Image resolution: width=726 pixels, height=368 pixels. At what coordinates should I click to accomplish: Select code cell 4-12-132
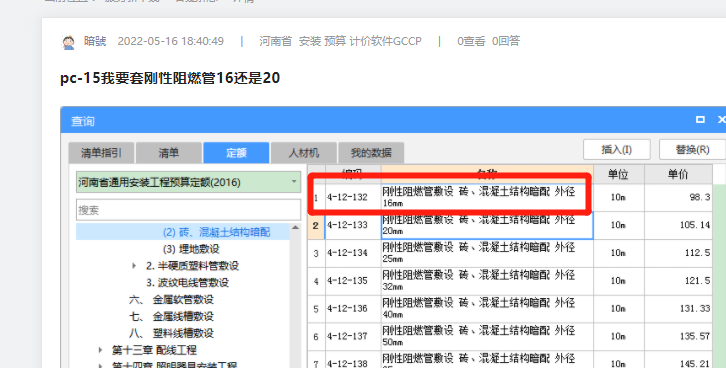[353, 197]
